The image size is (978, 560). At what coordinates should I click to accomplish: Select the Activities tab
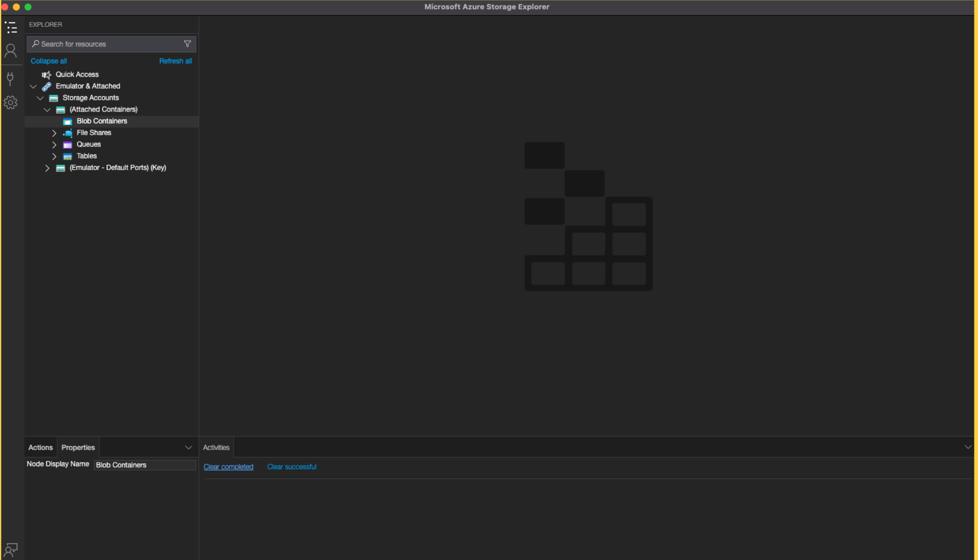coord(216,447)
